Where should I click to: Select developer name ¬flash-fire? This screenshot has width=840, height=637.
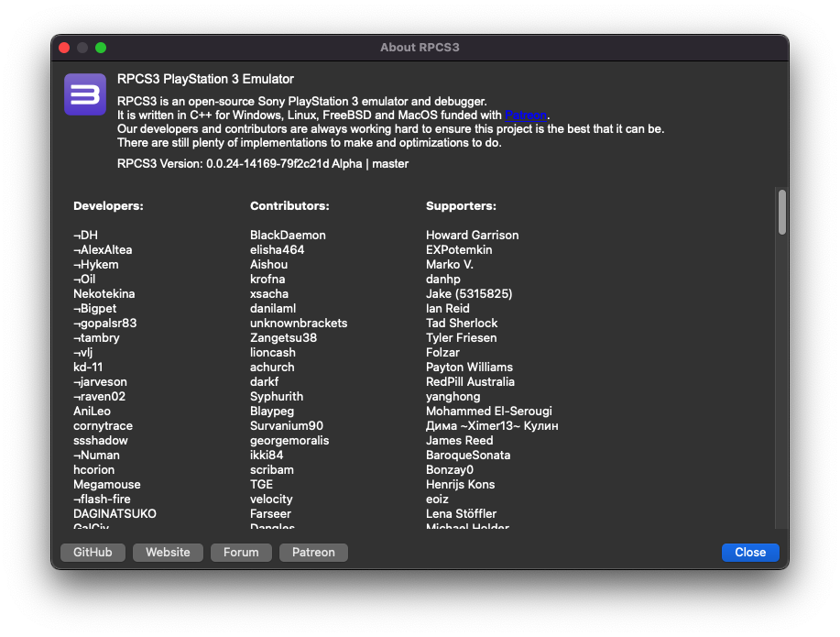(x=102, y=500)
